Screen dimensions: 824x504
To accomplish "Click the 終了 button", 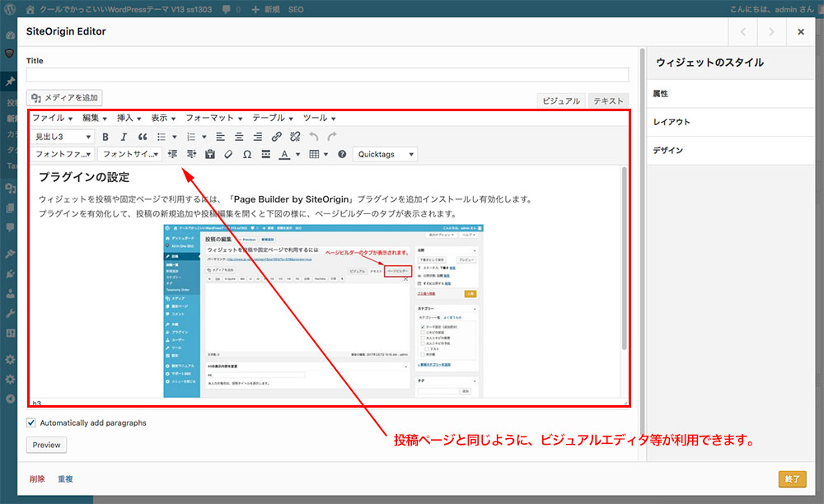I will (792, 478).
